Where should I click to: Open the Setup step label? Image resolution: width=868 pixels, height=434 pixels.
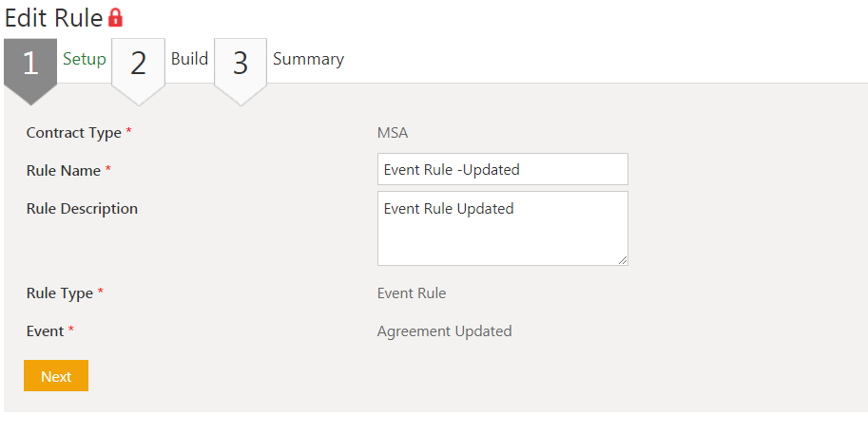85,59
